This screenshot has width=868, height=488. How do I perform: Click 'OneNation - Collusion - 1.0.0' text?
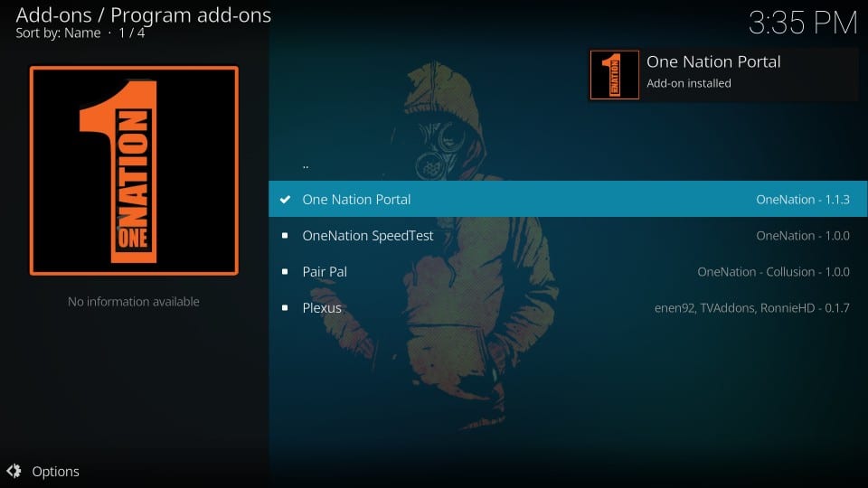[x=773, y=272]
